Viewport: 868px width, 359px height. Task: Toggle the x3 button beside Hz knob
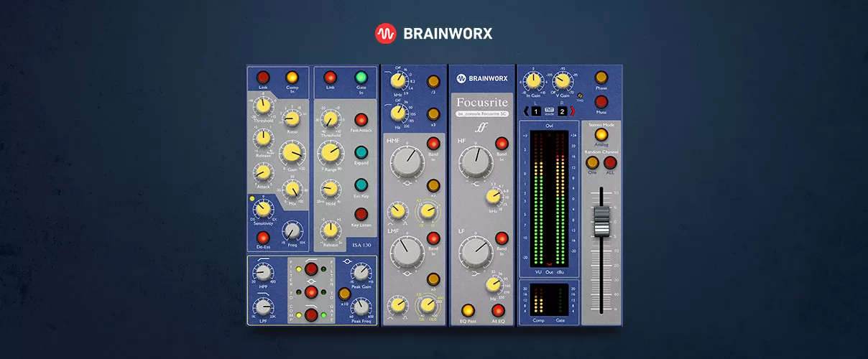(x=433, y=113)
